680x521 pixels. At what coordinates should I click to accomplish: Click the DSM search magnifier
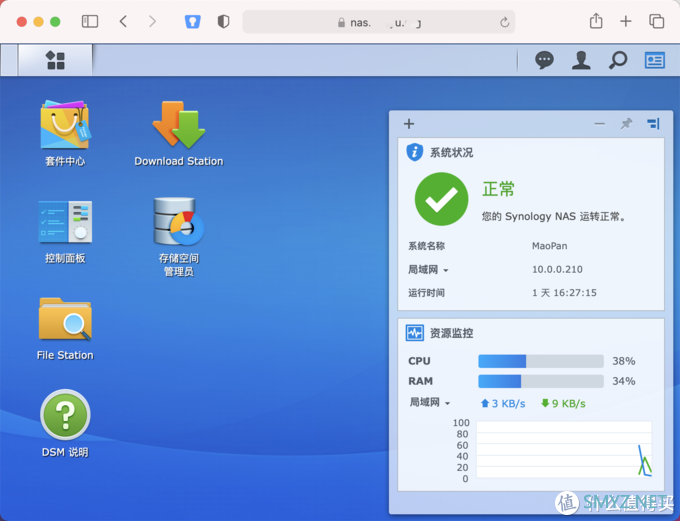618,60
